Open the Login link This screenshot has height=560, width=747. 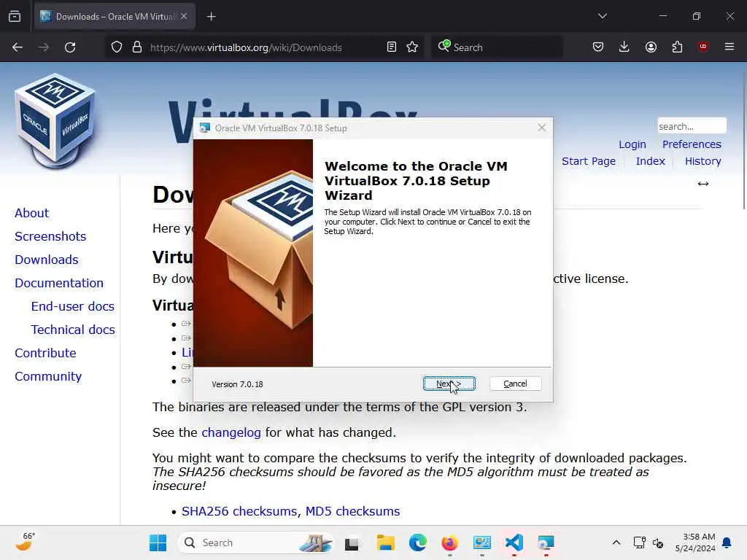tap(632, 144)
